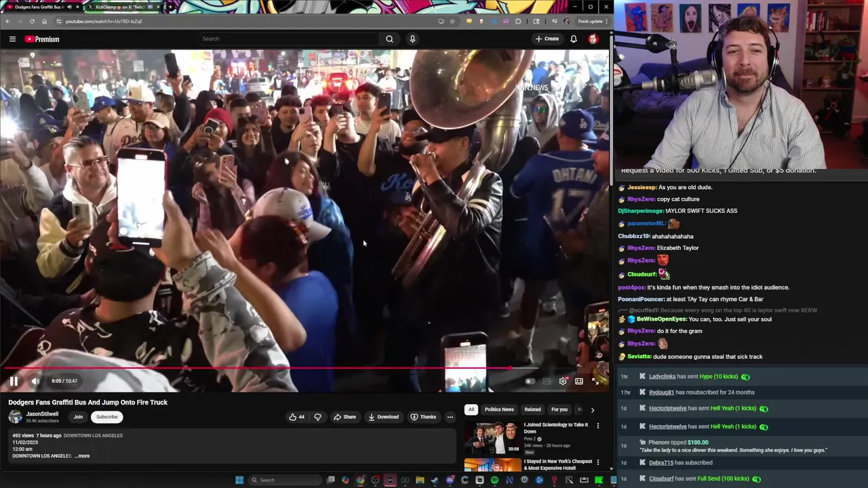Select the Politics News chip
The image size is (868, 488).
(499, 409)
